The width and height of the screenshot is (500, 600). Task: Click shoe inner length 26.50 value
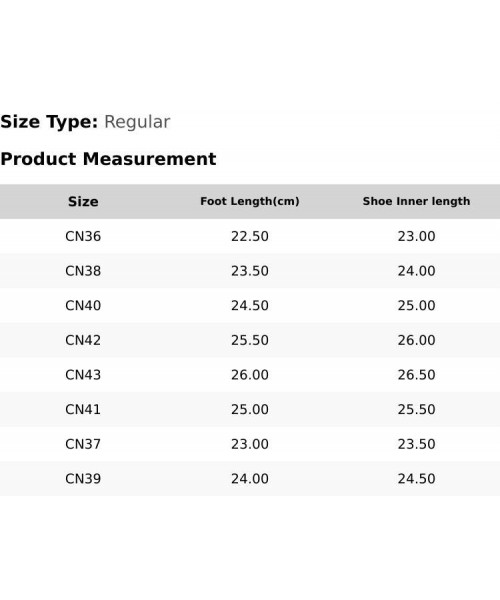point(417,375)
